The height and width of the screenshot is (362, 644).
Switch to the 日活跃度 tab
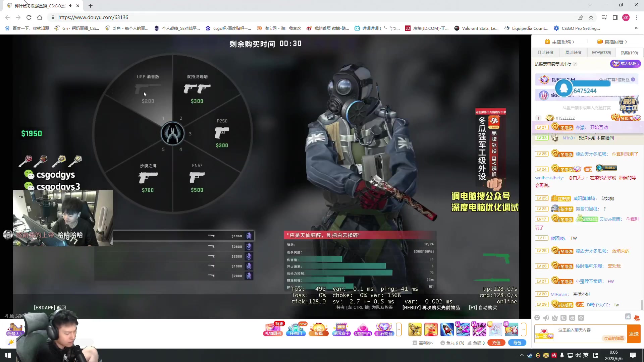545,53
